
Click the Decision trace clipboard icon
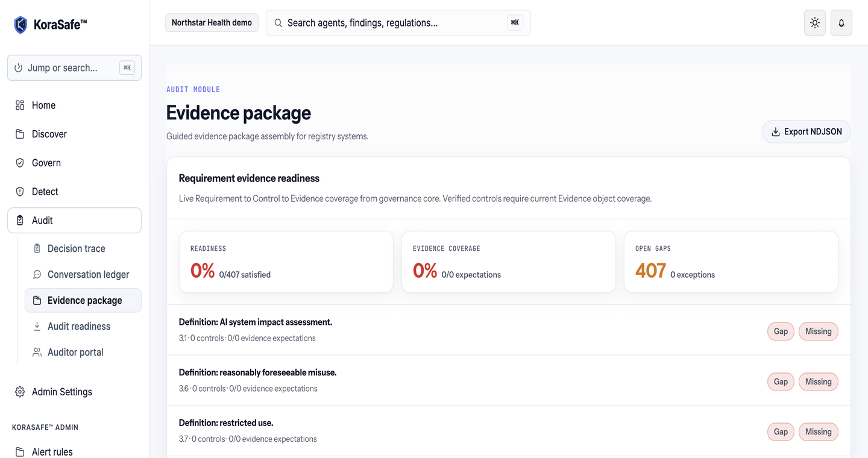click(x=37, y=248)
